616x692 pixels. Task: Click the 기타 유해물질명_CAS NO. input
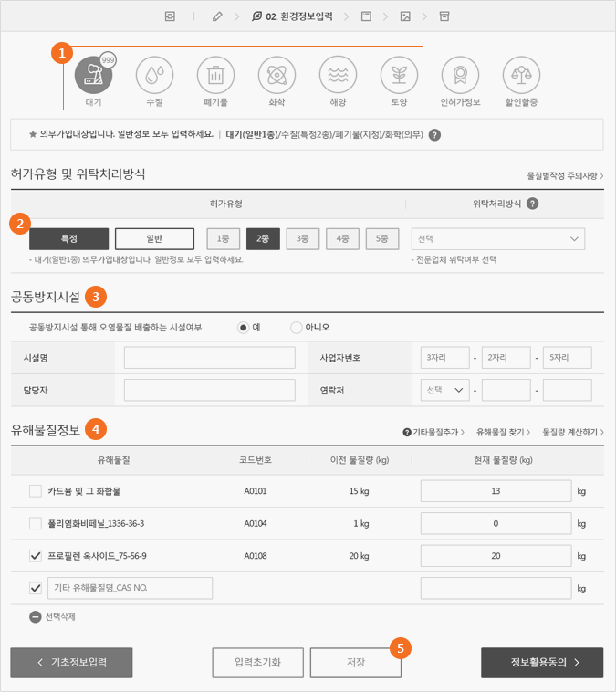(131, 588)
